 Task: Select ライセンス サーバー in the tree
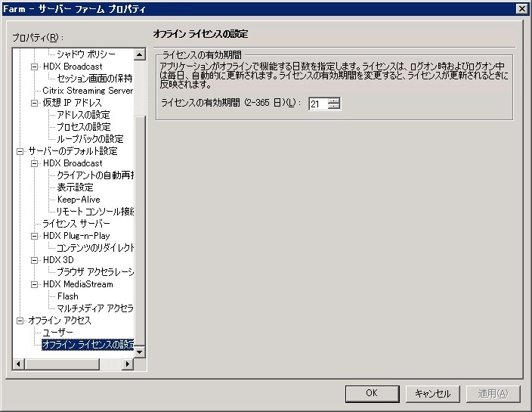[x=76, y=224]
